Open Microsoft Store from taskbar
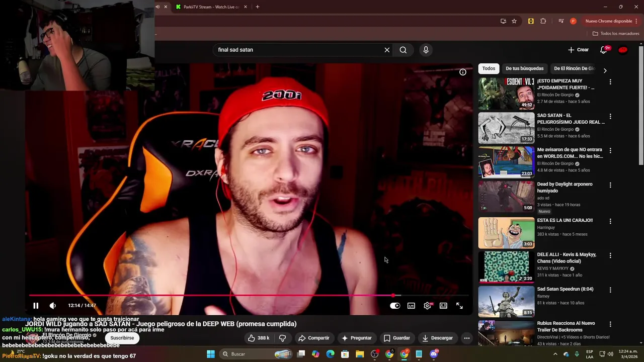 345,354
